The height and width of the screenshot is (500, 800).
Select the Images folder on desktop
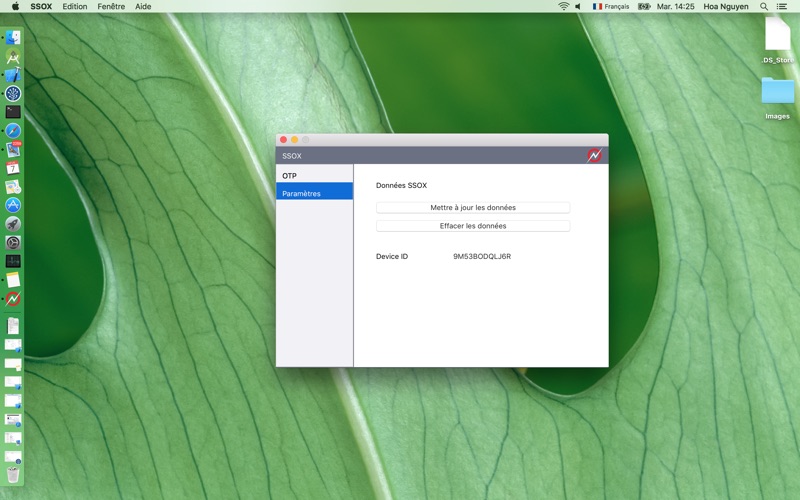778,98
